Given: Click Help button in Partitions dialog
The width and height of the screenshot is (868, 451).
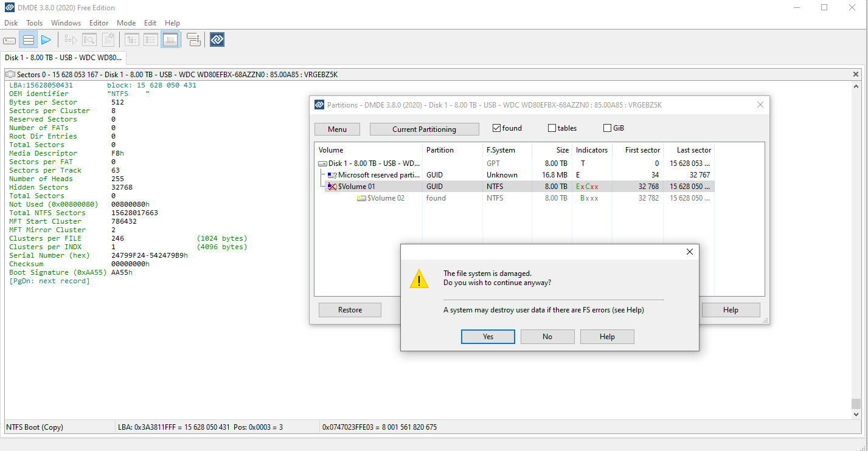Looking at the screenshot, I should (731, 310).
